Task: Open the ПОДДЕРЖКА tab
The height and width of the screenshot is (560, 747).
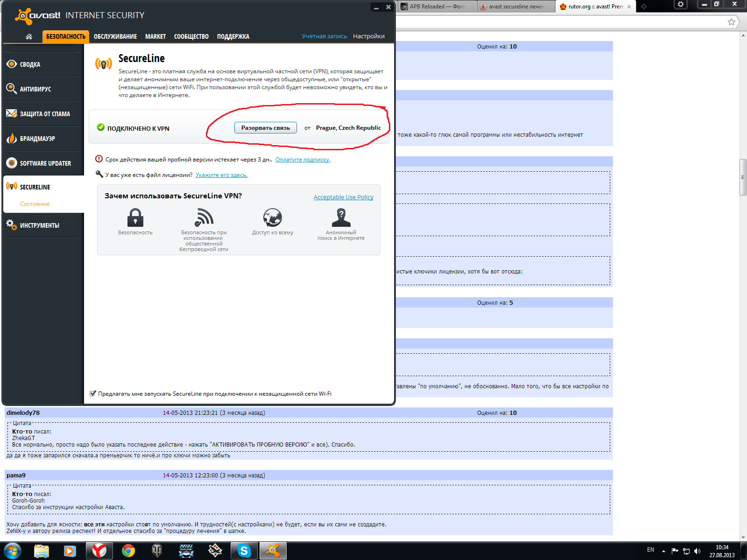Action: coord(233,36)
